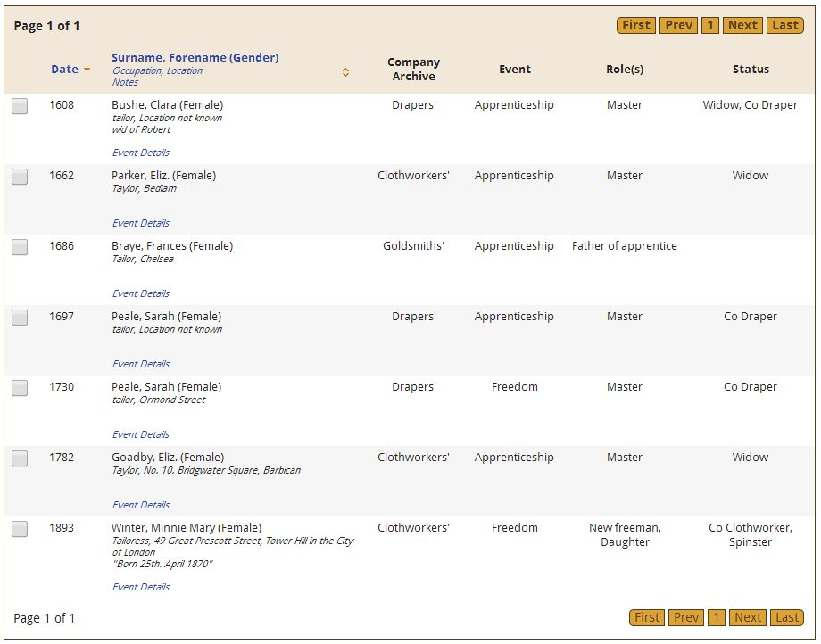This screenshot has width=821, height=644.
Task: Click Prev in the bottom pagination bar
Action: [686, 617]
